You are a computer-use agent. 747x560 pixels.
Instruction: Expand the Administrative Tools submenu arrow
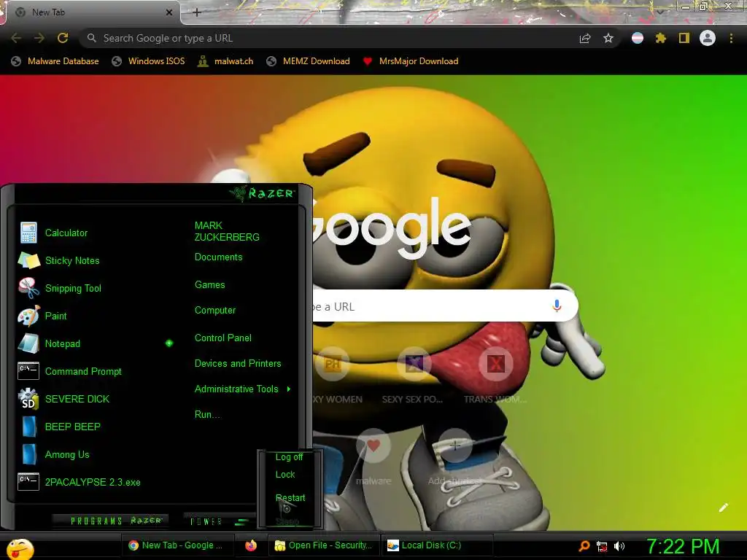click(289, 389)
